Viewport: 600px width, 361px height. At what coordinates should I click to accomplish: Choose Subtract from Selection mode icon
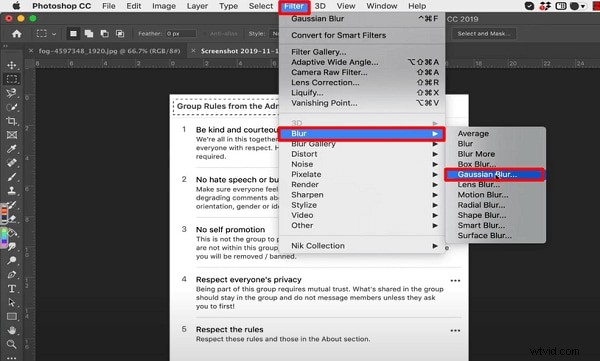tap(104, 34)
